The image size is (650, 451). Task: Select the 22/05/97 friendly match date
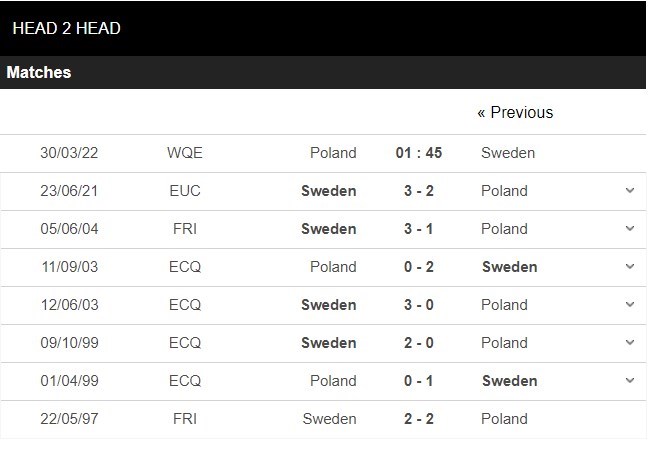[69, 419]
